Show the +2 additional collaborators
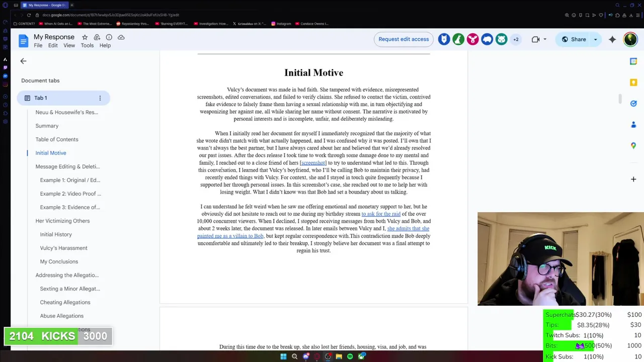 (516, 39)
